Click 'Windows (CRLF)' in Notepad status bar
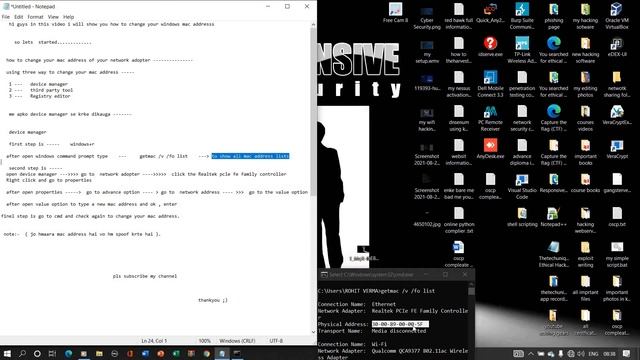This screenshot has height=360, width=640. (x=237, y=341)
